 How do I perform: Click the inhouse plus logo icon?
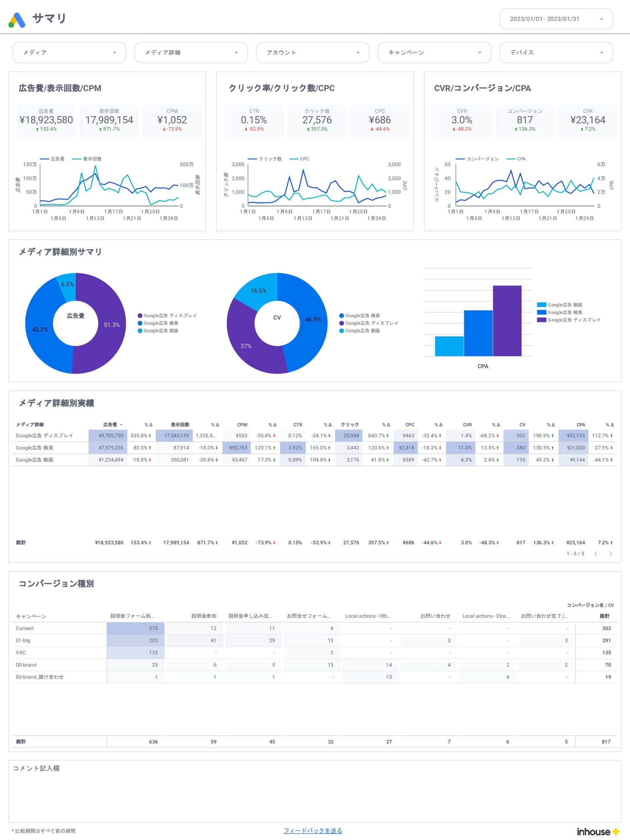click(616, 832)
